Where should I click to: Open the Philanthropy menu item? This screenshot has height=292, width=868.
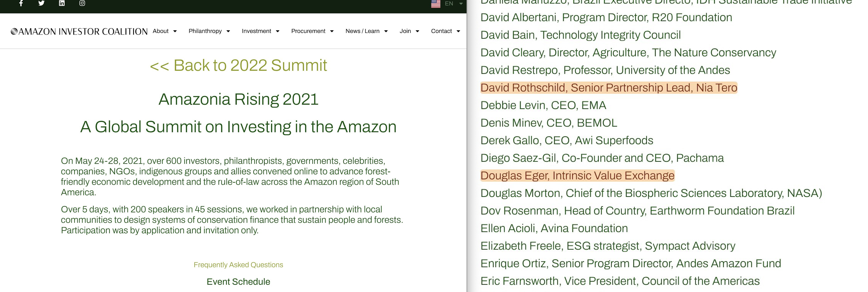(x=205, y=31)
